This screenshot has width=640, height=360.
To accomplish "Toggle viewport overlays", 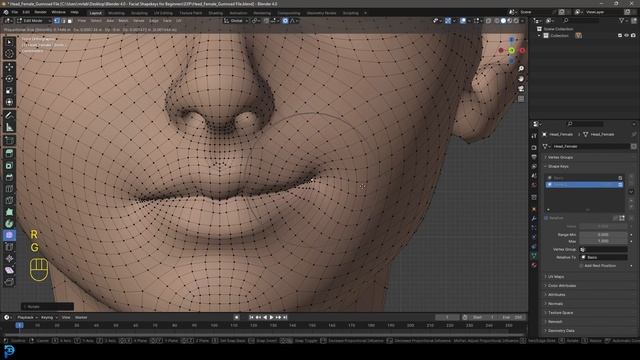I will [463, 20].
